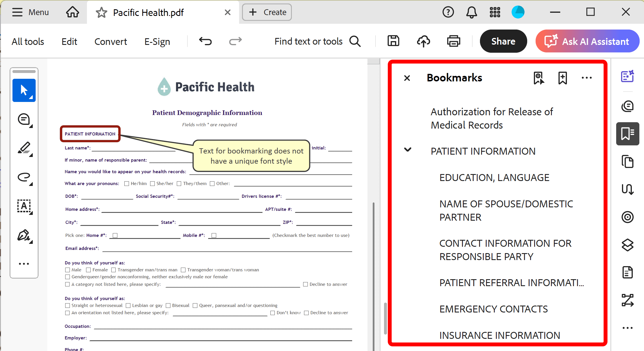Open PATIENT REFERRAL INFORMATION bookmark
This screenshot has height=351, width=644.
[x=512, y=283]
